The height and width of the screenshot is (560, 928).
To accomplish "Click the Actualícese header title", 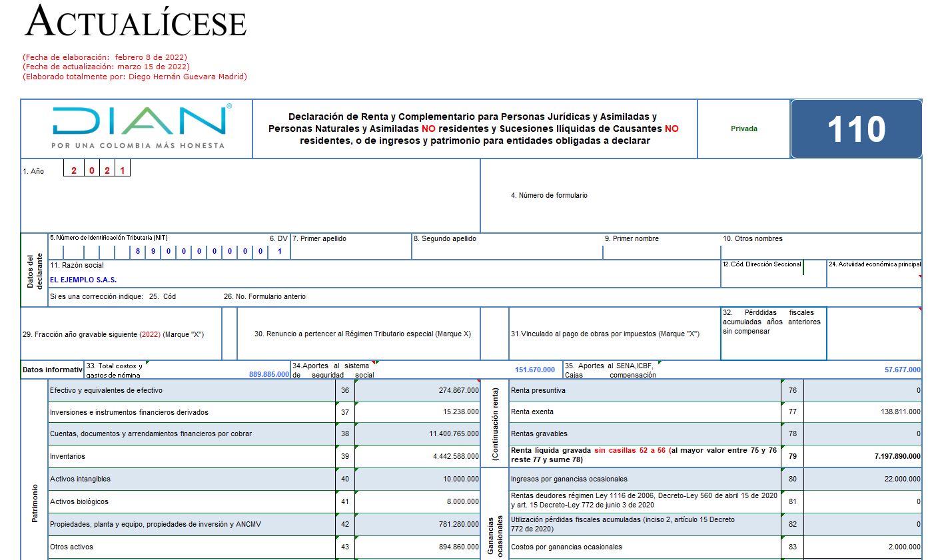I will pos(136,21).
